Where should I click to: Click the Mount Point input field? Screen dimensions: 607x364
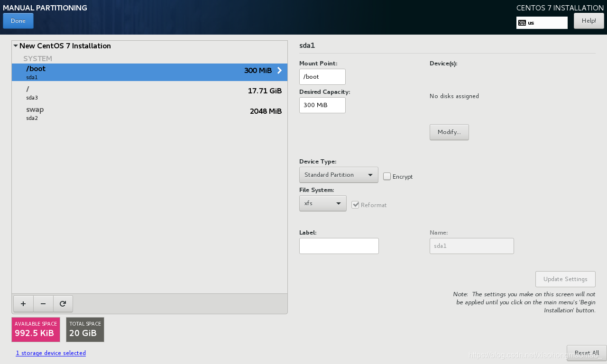pyautogui.click(x=322, y=77)
